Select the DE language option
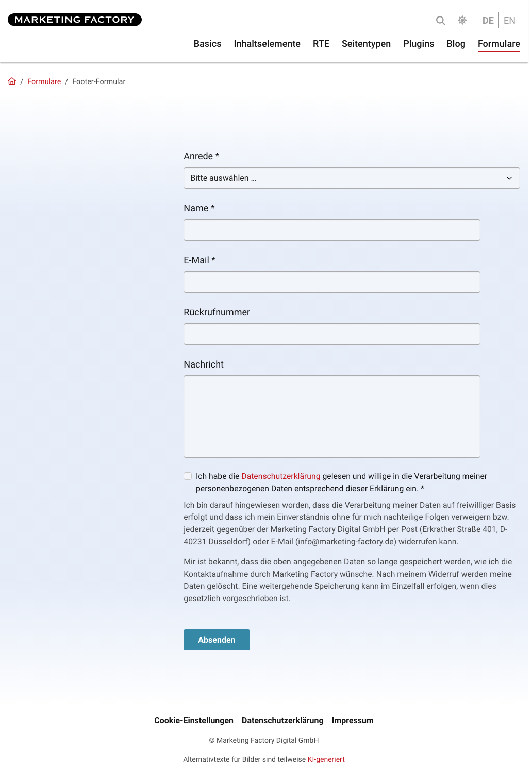The width and height of the screenshot is (532, 781). 488,21
